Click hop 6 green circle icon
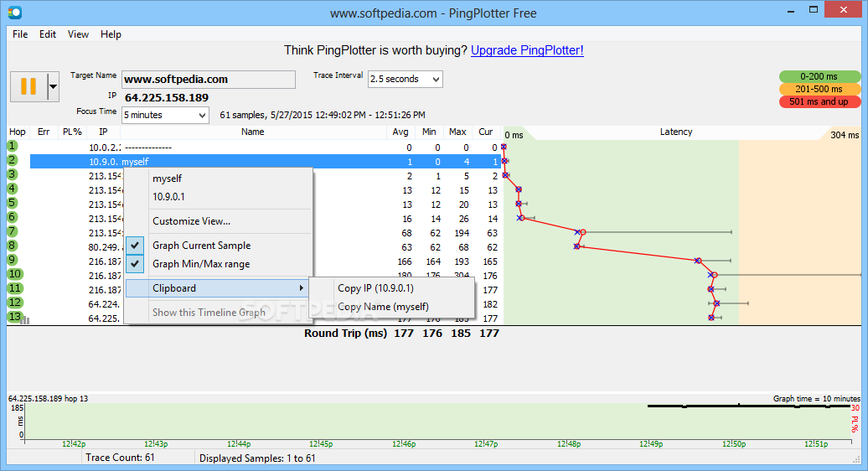Screen dimensions: 868x471 (13, 217)
